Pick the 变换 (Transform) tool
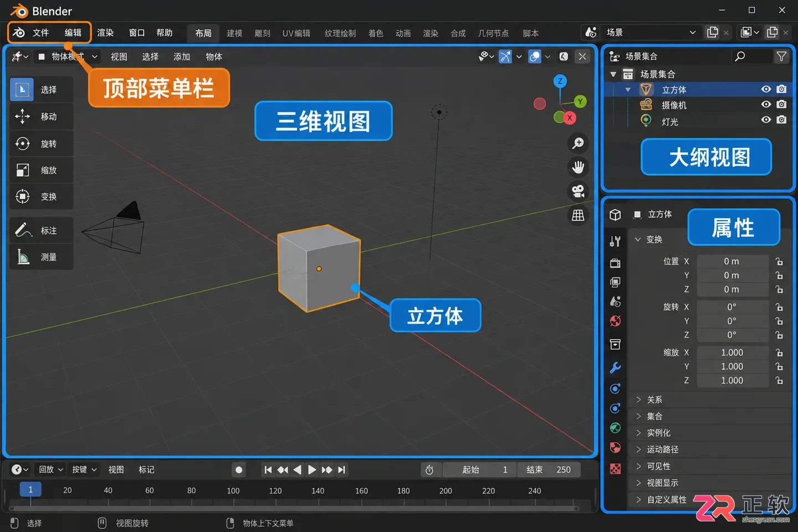Image resolution: width=798 pixels, height=532 pixels. tap(41, 196)
